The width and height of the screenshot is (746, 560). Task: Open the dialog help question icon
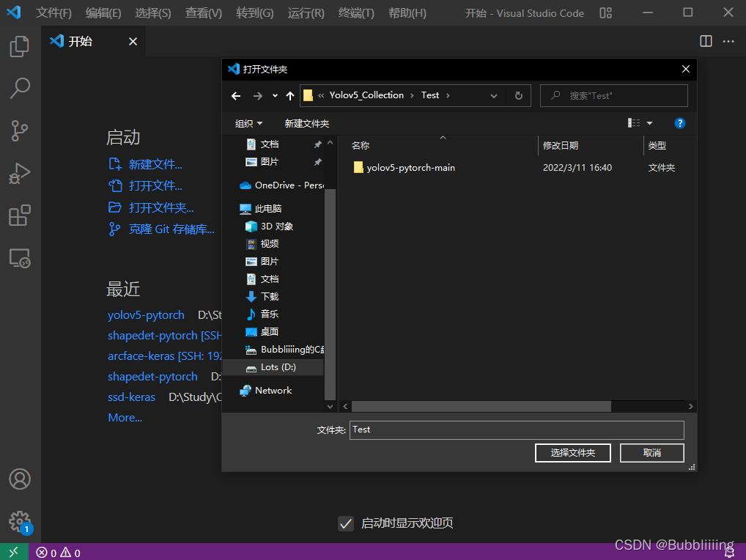coord(680,123)
